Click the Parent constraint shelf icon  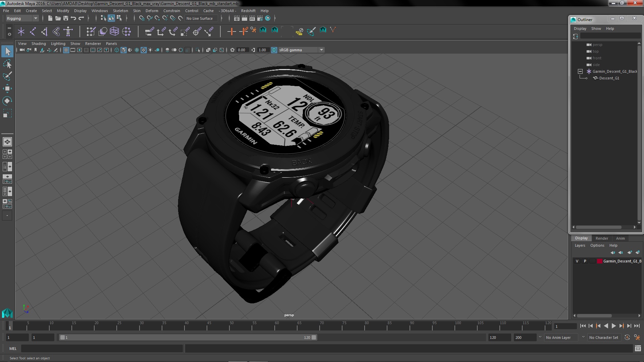(x=149, y=32)
